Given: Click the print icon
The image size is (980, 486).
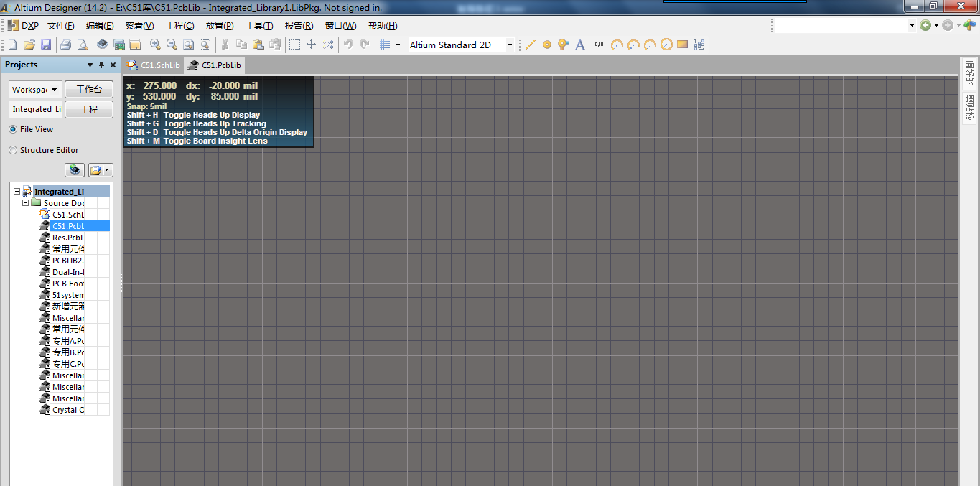Looking at the screenshot, I should coord(65,45).
